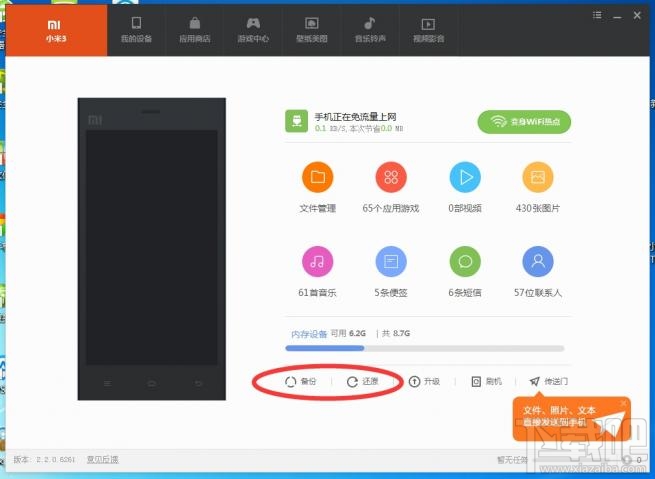Click the green free-traffic network status icon
This screenshot has width=655, height=479.
pos(297,121)
